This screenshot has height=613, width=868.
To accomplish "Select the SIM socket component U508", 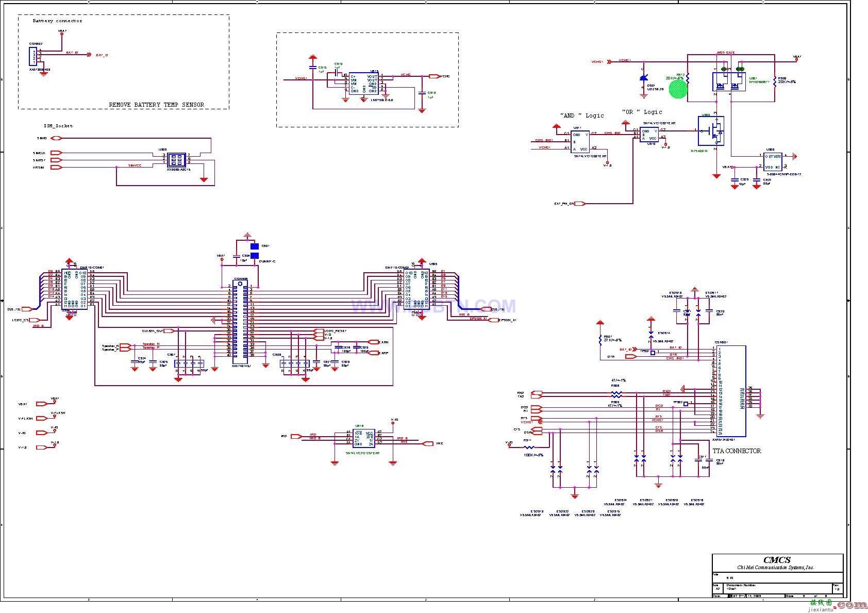I will 176,159.
